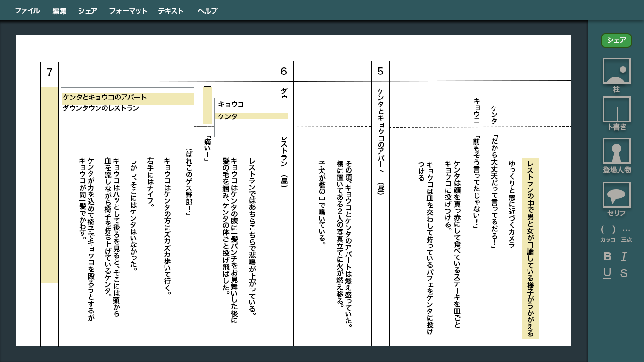The height and width of the screenshot is (362, 644).
Task: Choose ダウンタウンのレストラン from location suggestions
Action: click(x=101, y=108)
